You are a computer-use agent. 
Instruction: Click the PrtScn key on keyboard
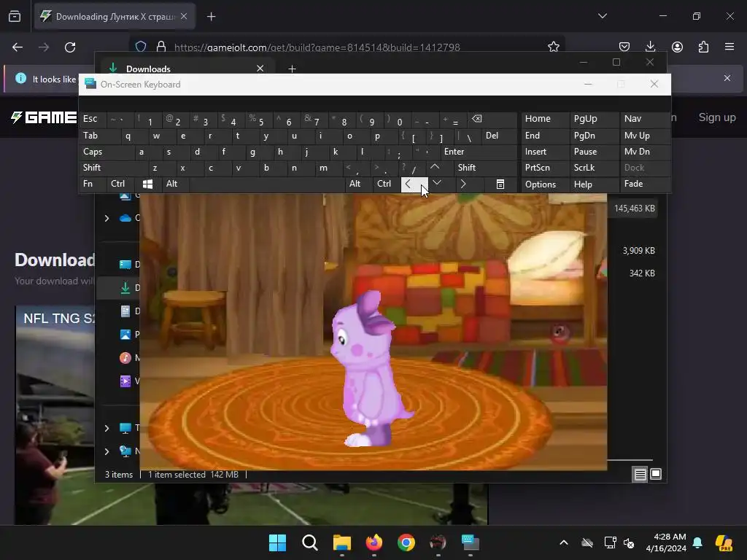[545, 168]
